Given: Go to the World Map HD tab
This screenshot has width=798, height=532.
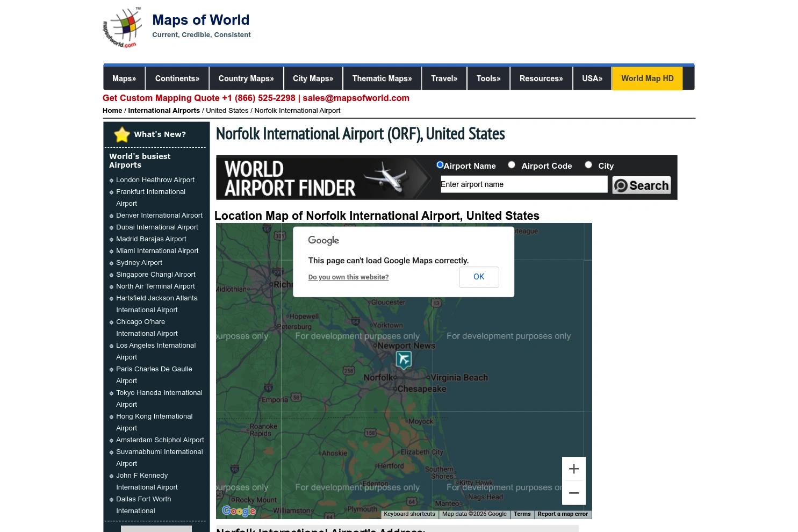Looking at the screenshot, I should tap(648, 78).
